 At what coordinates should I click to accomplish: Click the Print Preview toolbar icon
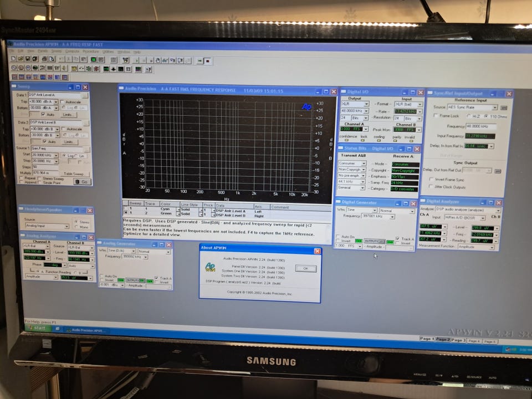click(x=51, y=59)
